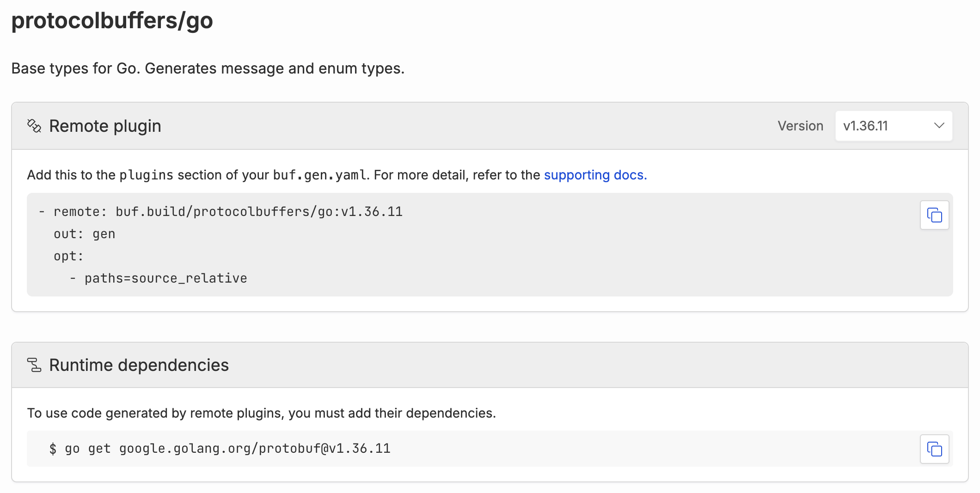Click the Version label next to the selector
Image resolution: width=980 pixels, height=493 pixels.
800,125
